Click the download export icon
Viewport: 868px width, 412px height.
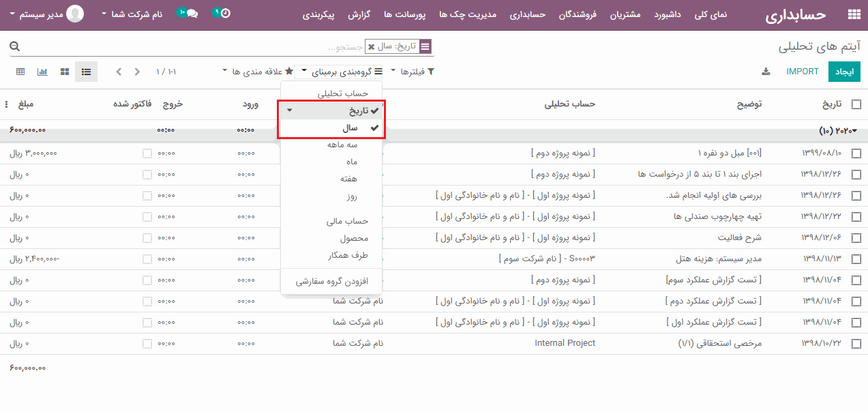(766, 72)
